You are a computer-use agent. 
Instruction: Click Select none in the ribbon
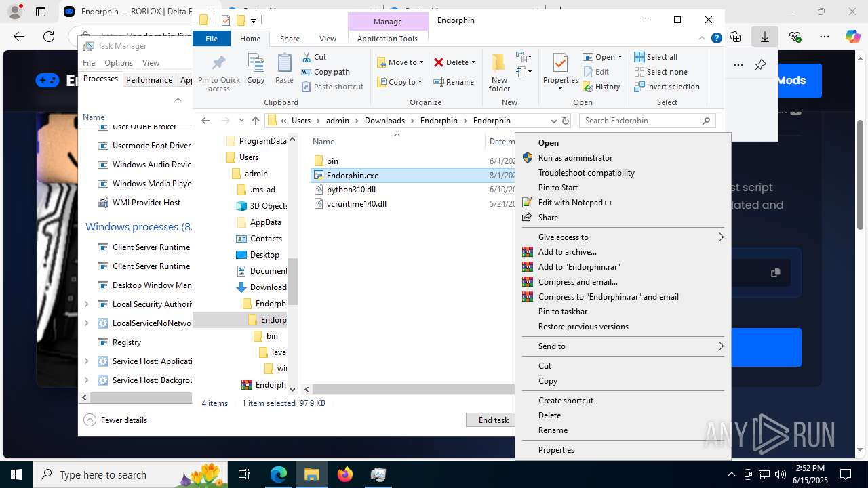click(660, 72)
